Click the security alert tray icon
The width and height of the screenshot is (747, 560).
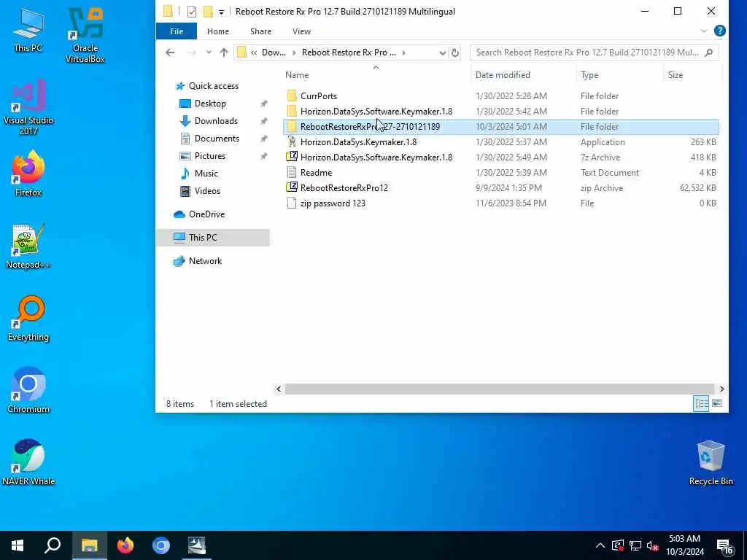(x=617, y=545)
